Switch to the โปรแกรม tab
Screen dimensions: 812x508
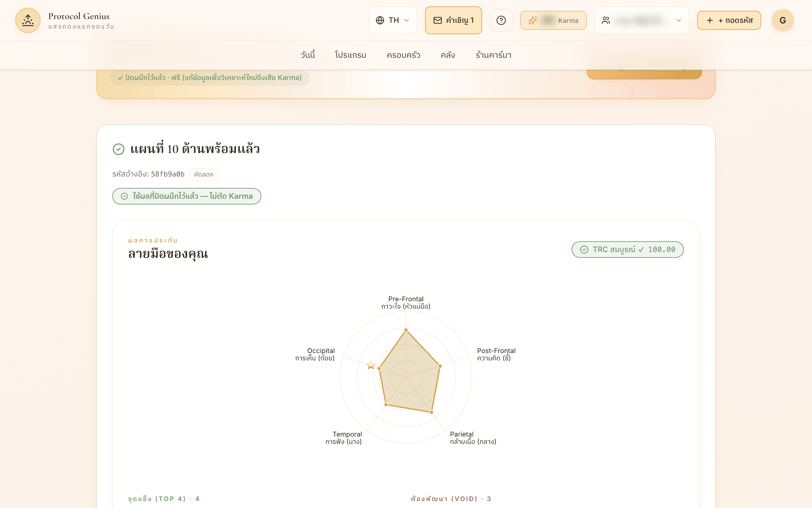[350, 55]
